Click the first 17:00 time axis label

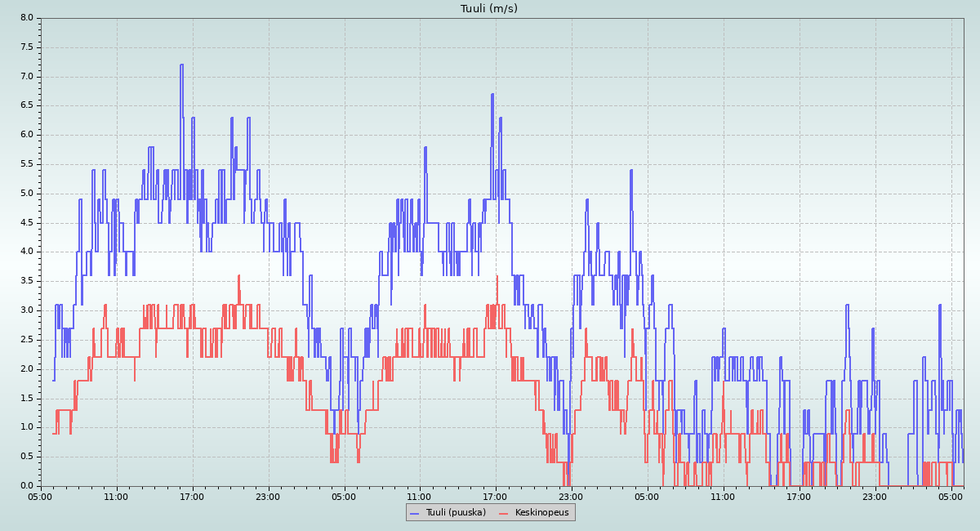pyautogui.click(x=192, y=496)
